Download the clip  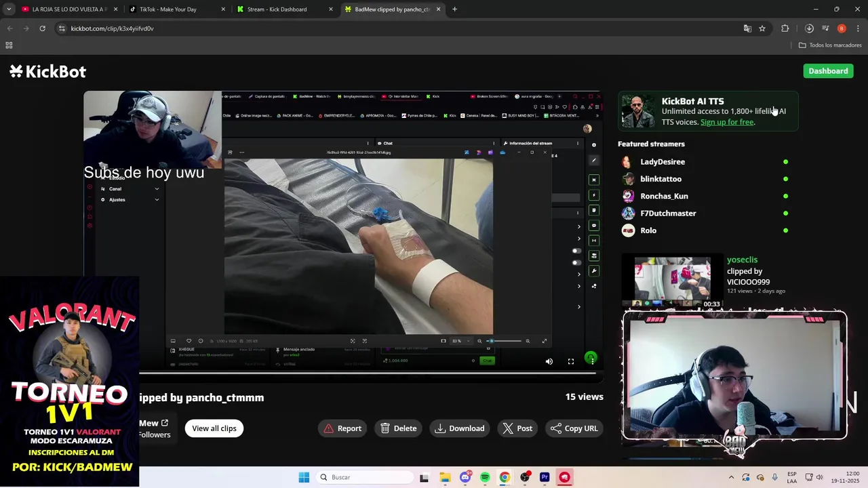460,428
